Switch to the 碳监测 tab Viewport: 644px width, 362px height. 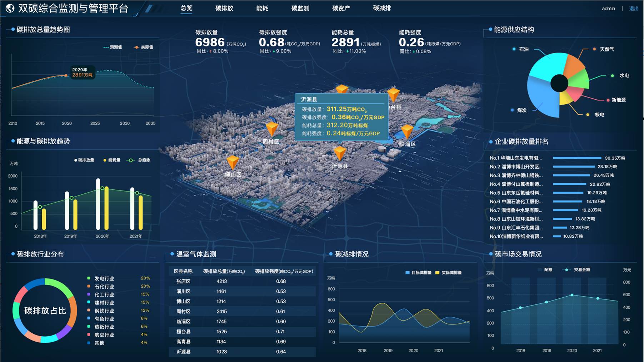[x=300, y=8]
